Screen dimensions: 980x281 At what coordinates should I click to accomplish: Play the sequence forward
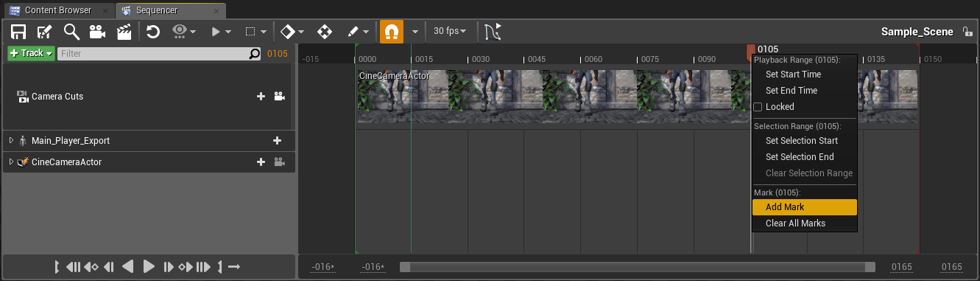point(149,266)
